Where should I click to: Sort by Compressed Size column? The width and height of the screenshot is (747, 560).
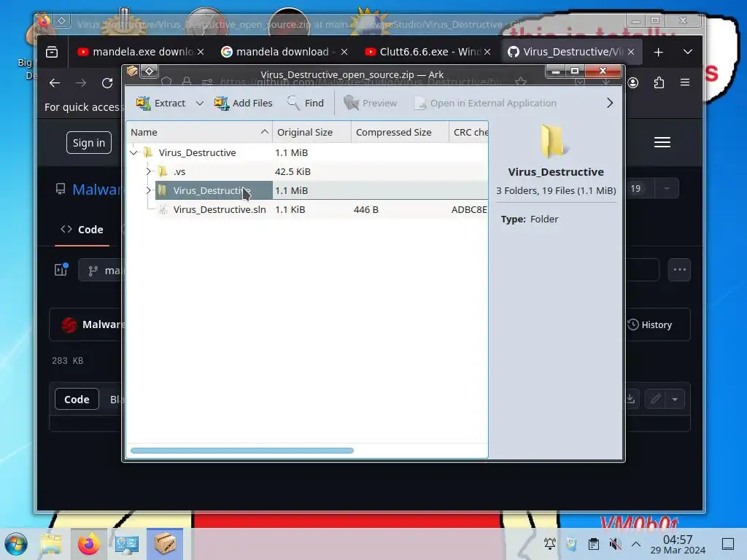tap(400, 133)
